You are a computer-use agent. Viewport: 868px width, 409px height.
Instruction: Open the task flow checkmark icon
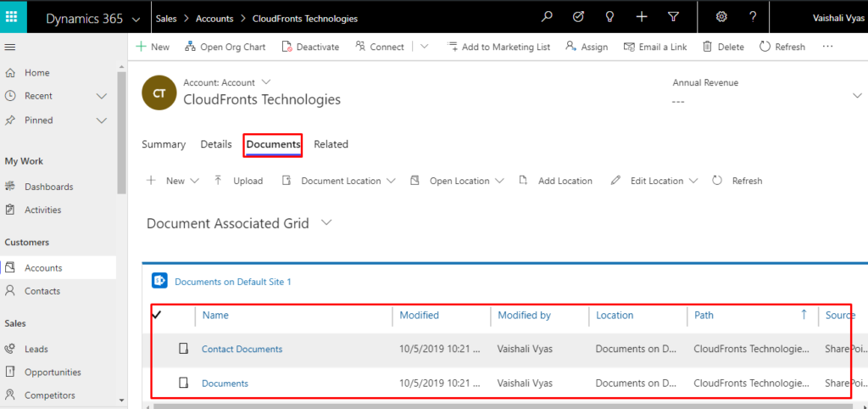[x=578, y=17]
